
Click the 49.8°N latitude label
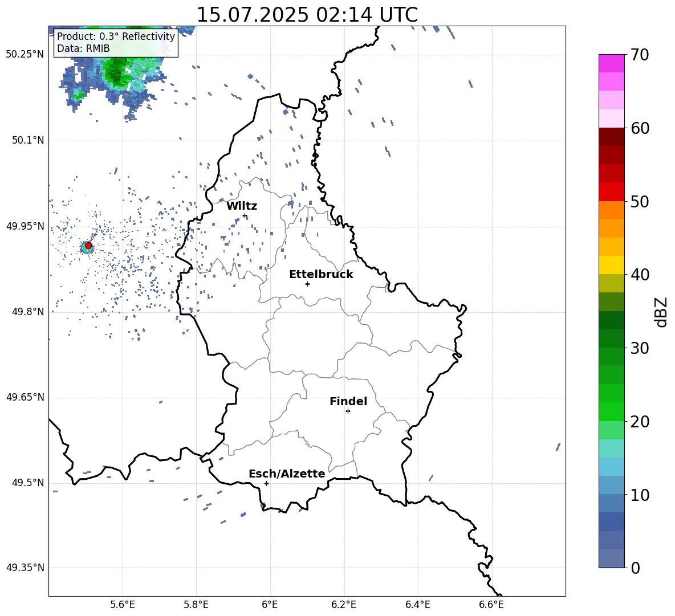pos(29,312)
